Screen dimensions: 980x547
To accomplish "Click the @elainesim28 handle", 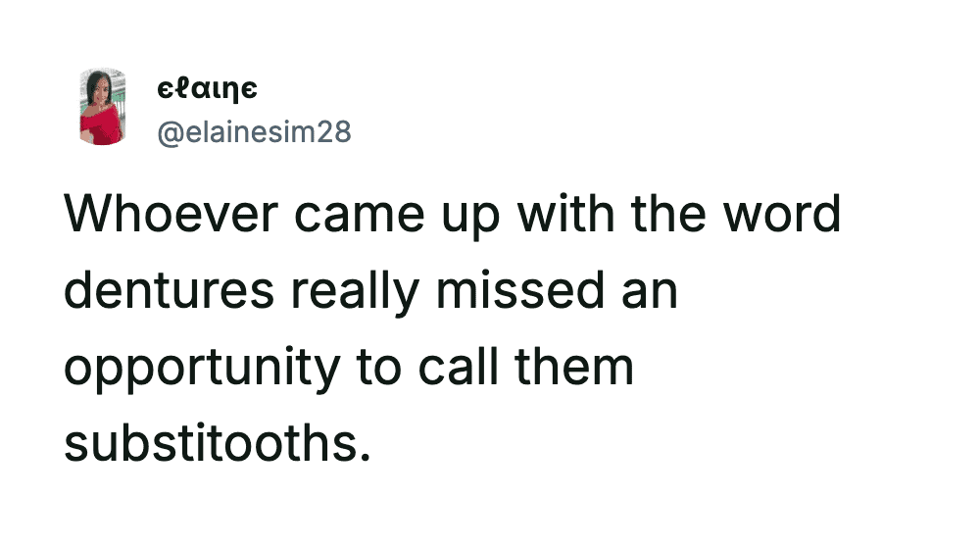I will (254, 131).
